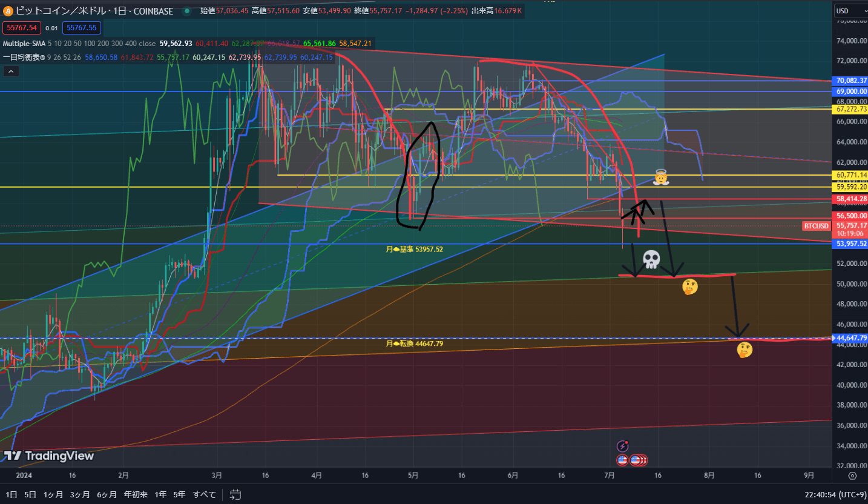Click the blue buy price 55767.55 button
Screen dimensions: 868x504
click(x=84, y=27)
